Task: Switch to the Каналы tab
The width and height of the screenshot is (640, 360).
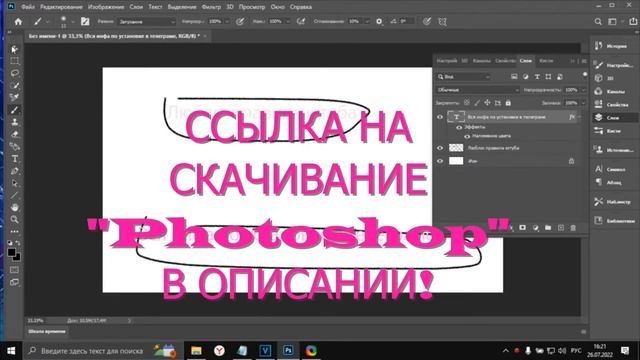Action: tap(482, 61)
